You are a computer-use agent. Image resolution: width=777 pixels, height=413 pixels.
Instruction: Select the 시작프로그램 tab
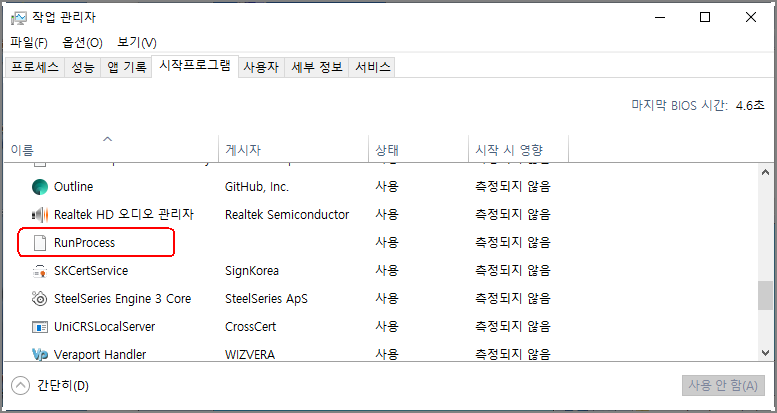(195, 66)
